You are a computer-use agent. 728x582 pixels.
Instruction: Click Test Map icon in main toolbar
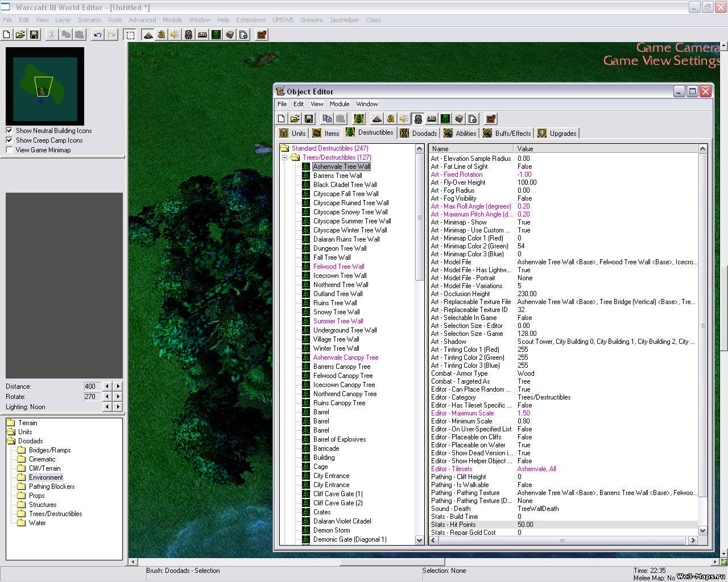point(262,35)
